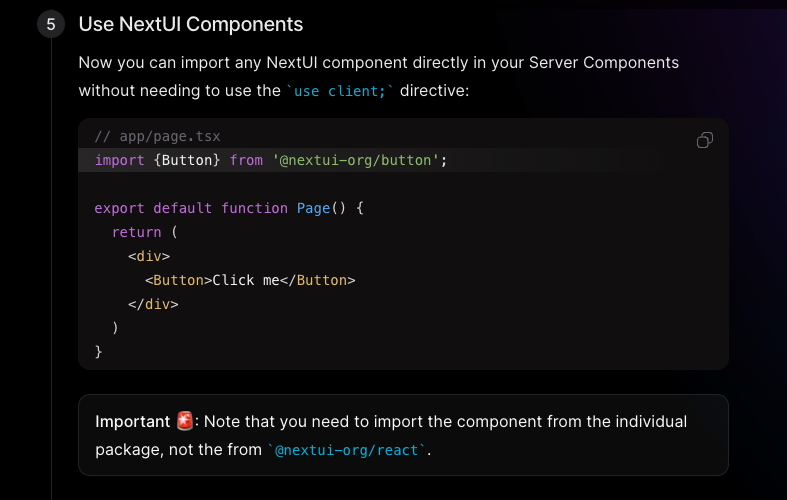This screenshot has height=500, width=787.
Task: Click the "// app/page.tsx" comment line
Action: click(158, 136)
